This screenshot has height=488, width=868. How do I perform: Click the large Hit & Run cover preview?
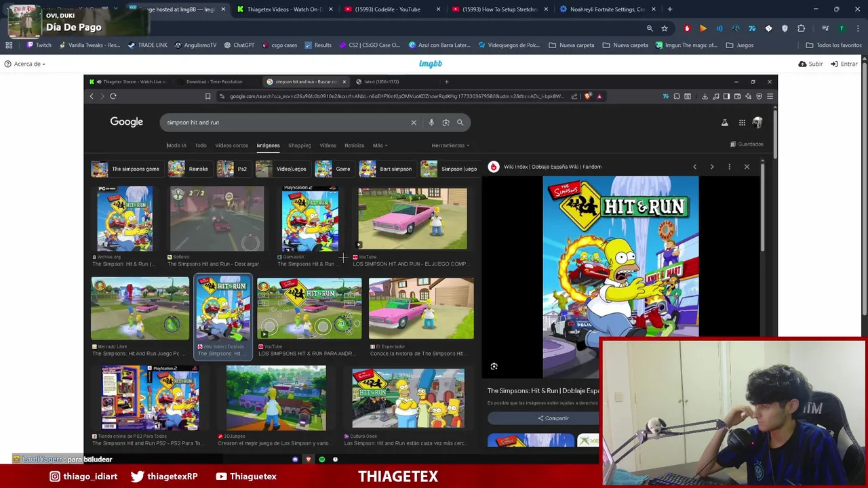620,277
